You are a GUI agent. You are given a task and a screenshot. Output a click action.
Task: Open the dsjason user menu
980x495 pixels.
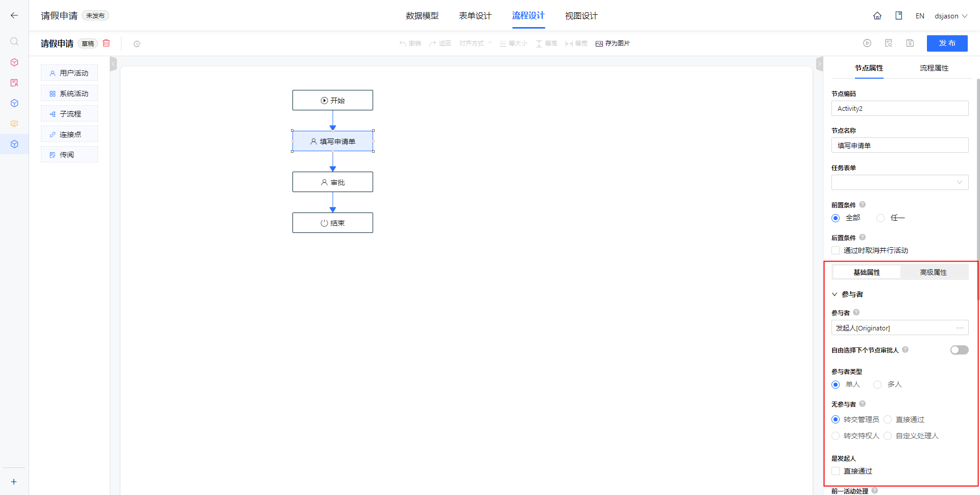pos(951,16)
